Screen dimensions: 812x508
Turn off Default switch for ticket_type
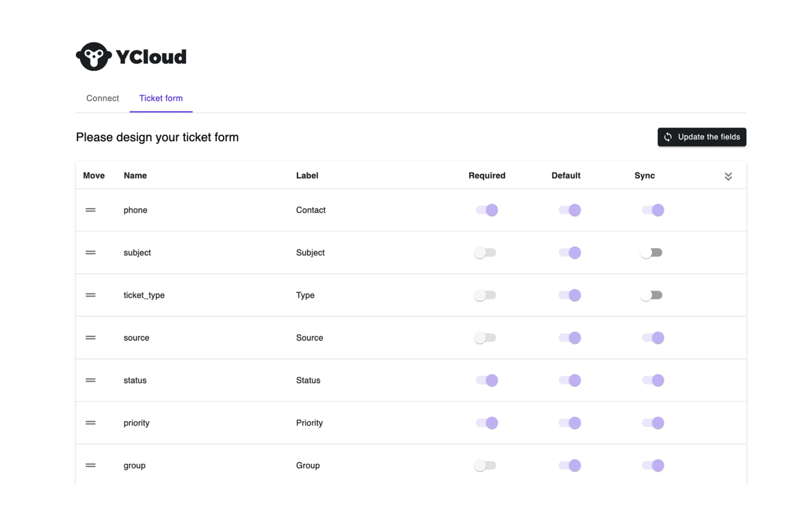coord(570,295)
